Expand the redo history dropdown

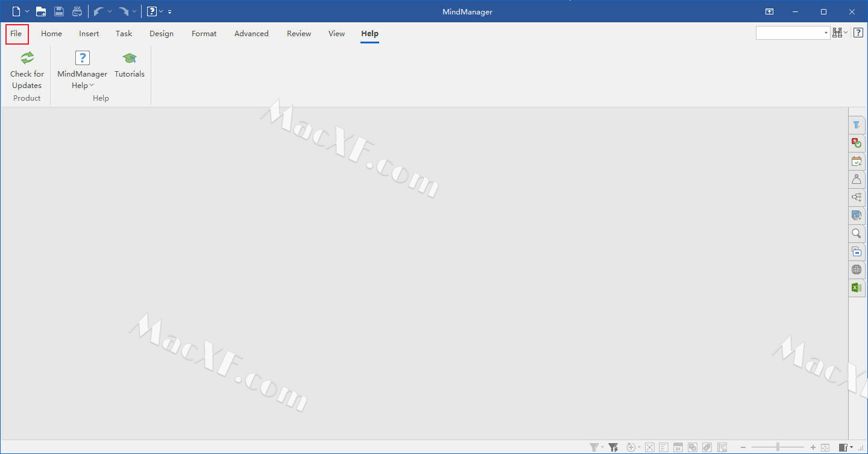[x=134, y=11]
